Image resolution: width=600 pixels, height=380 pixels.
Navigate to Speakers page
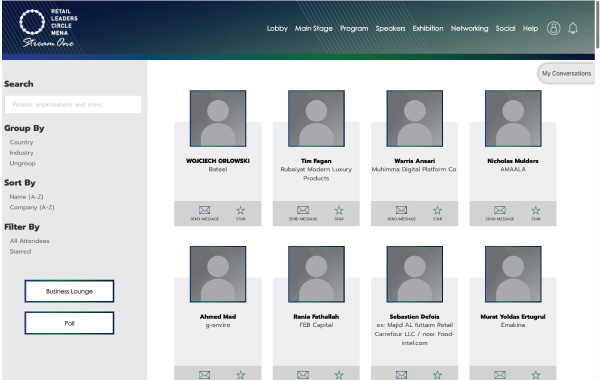tap(390, 29)
